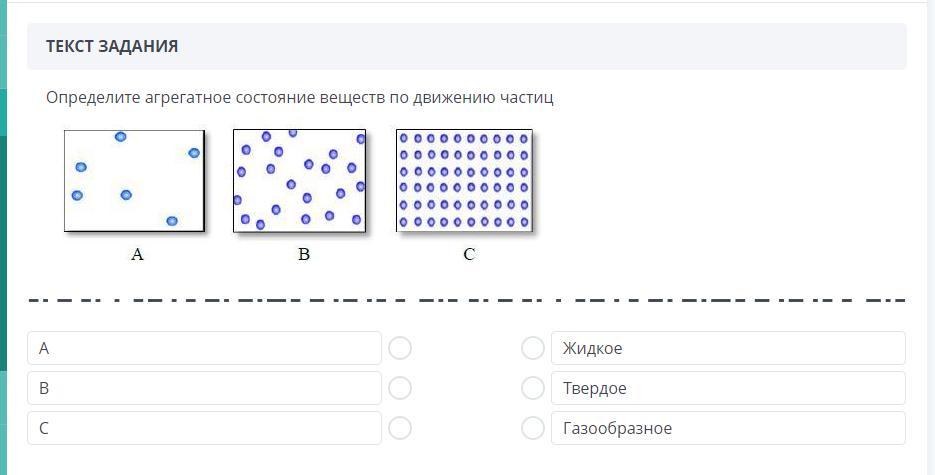The image size is (935, 475).
Task: Select the radio circle next to answer B
Action: (400, 388)
